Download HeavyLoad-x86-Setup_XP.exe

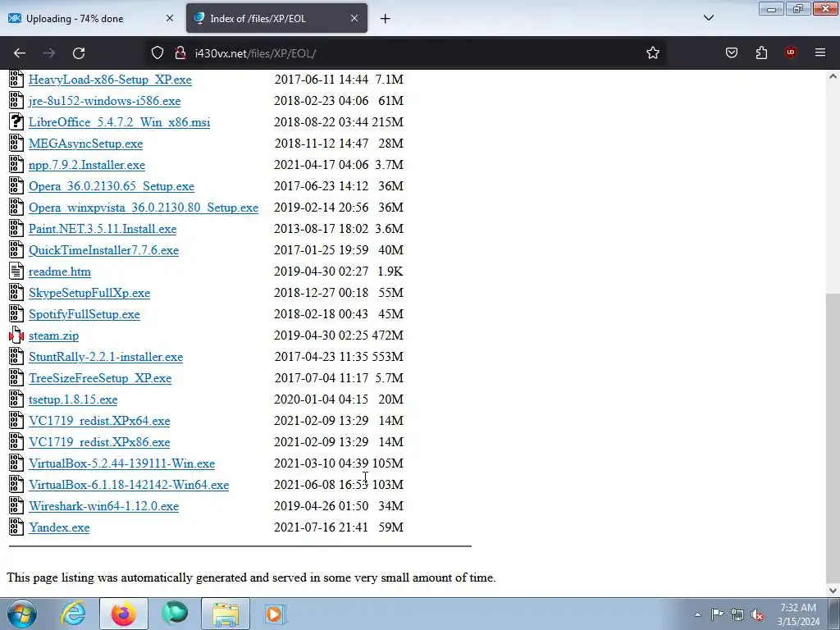pos(110,80)
